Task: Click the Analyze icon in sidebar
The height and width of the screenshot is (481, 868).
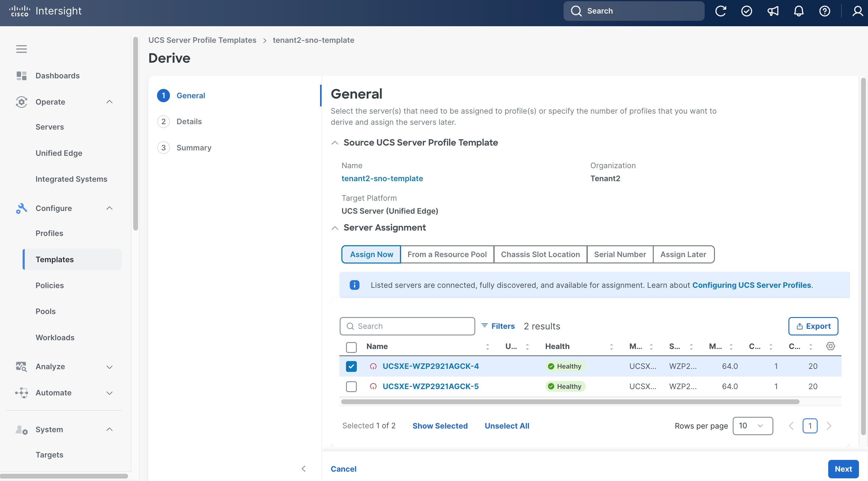Action: 22,366
